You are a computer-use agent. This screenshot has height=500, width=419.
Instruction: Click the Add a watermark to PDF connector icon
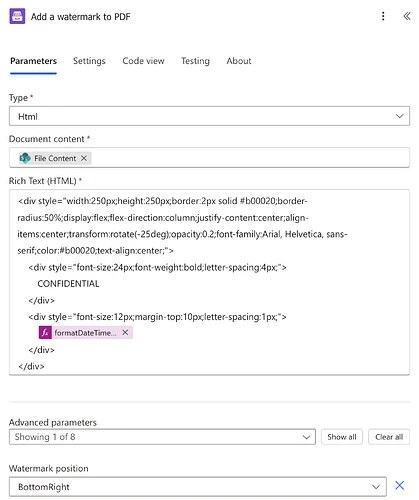17,16
